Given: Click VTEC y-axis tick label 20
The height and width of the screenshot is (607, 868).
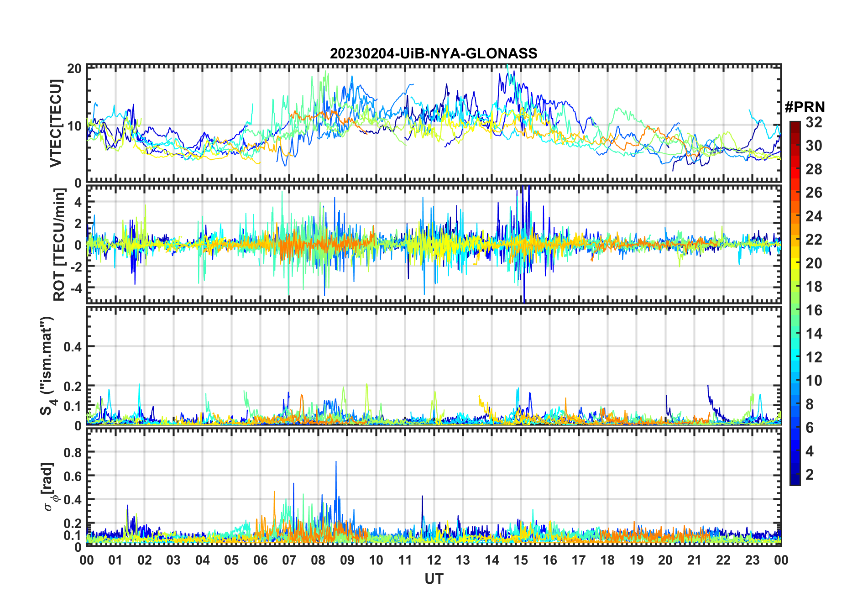Looking at the screenshot, I should [x=74, y=69].
